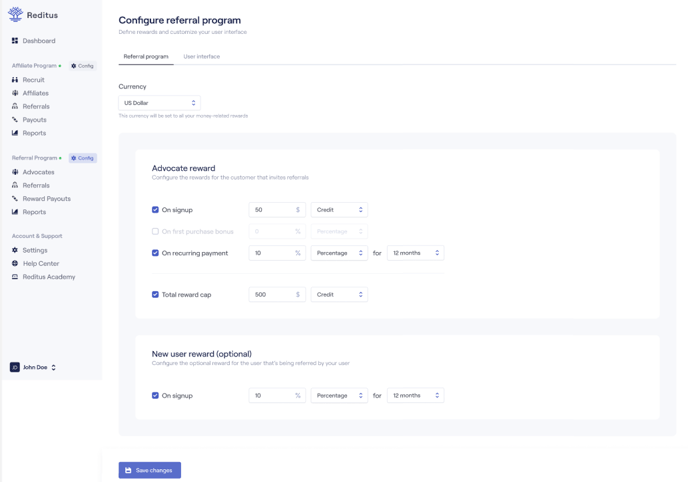This screenshot has height=482, width=688.
Task: Click Referral Program Config button
Action: point(82,158)
